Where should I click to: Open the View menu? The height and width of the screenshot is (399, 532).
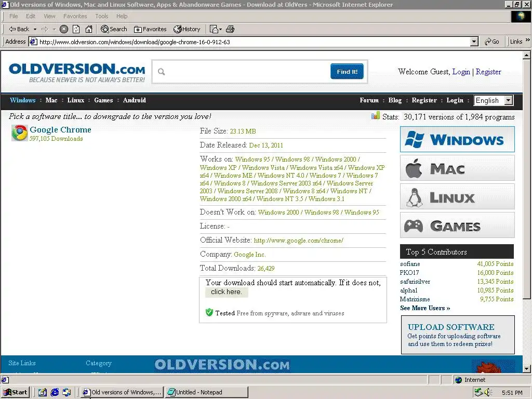pos(49,16)
